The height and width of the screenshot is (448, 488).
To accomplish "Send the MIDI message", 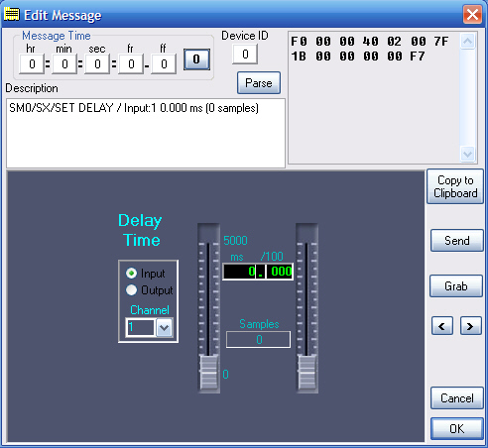I will tap(456, 241).
